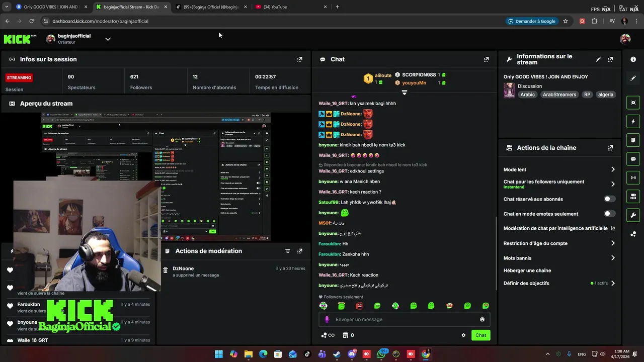Image resolution: width=644 pixels, height=362 pixels.
Task: Expand the Mode lent setting
Action: click(613, 169)
